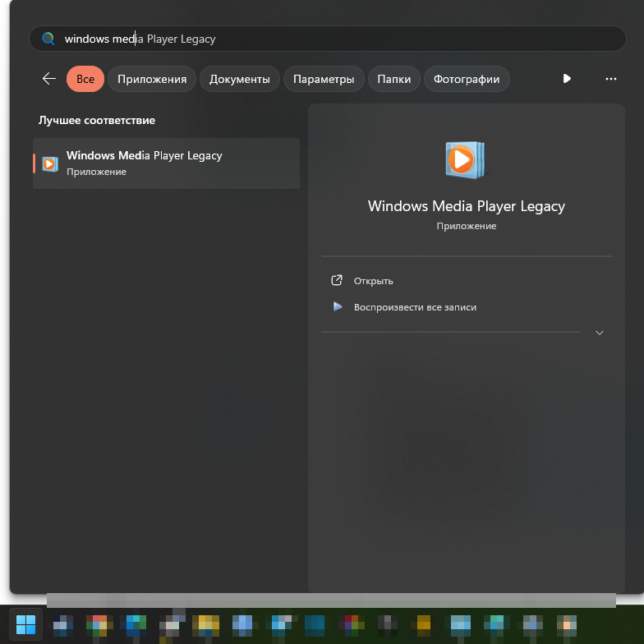Show more filters with the right arrow
The height and width of the screenshot is (644, 644).
coord(567,79)
